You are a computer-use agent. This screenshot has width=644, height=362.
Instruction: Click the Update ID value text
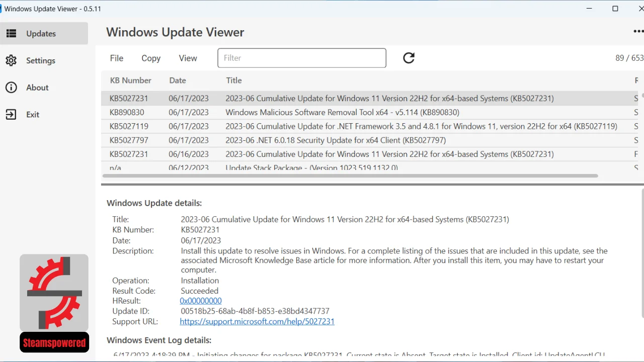tap(255, 311)
